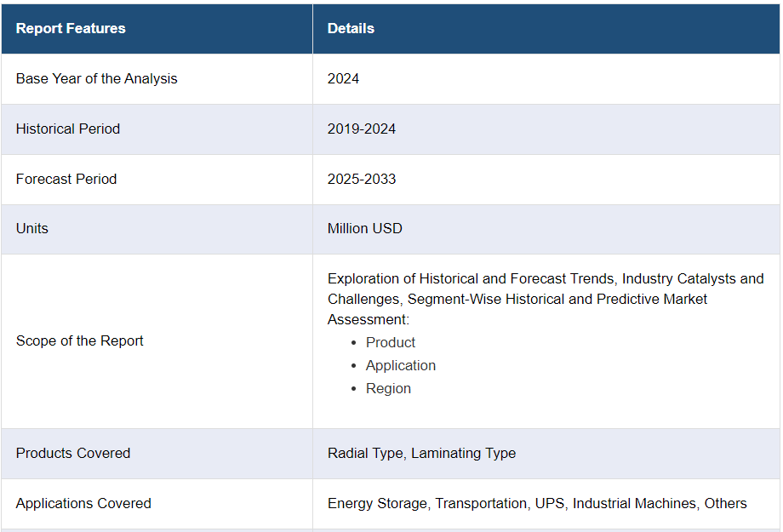Screen dimensions: 783x532
Task: Click the Product bullet item
Action: (391, 343)
